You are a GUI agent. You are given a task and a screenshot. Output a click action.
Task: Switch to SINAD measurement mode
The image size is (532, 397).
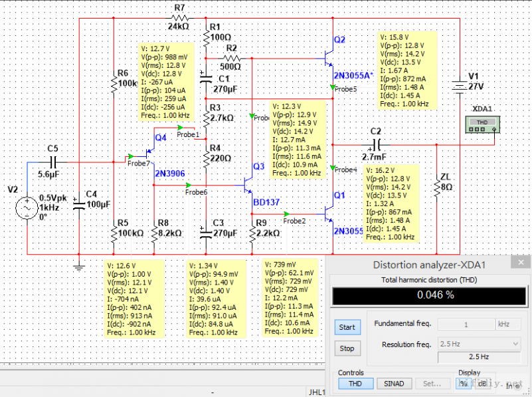[394, 383]
